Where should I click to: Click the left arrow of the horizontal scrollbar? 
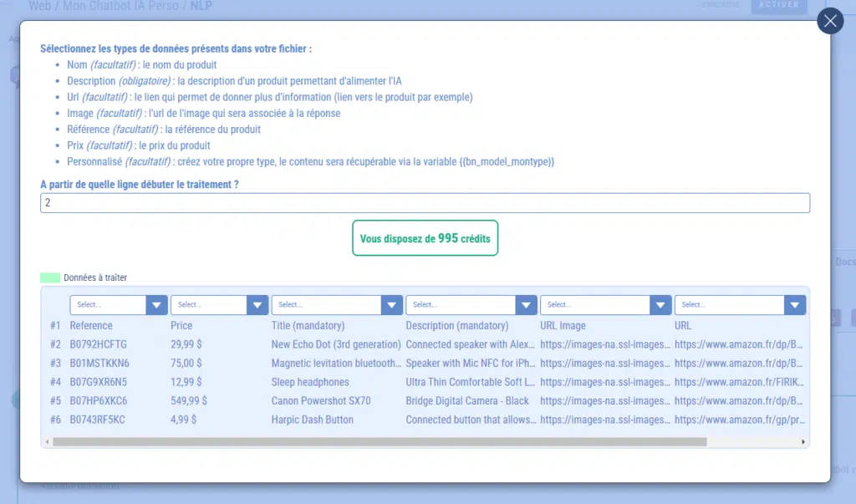[x=47, y=441]
